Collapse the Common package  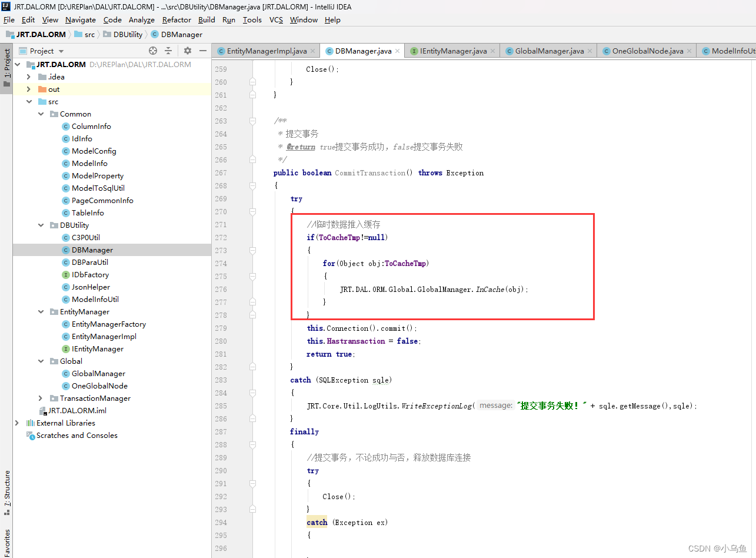pyautogui.click(x=41, y=114)
